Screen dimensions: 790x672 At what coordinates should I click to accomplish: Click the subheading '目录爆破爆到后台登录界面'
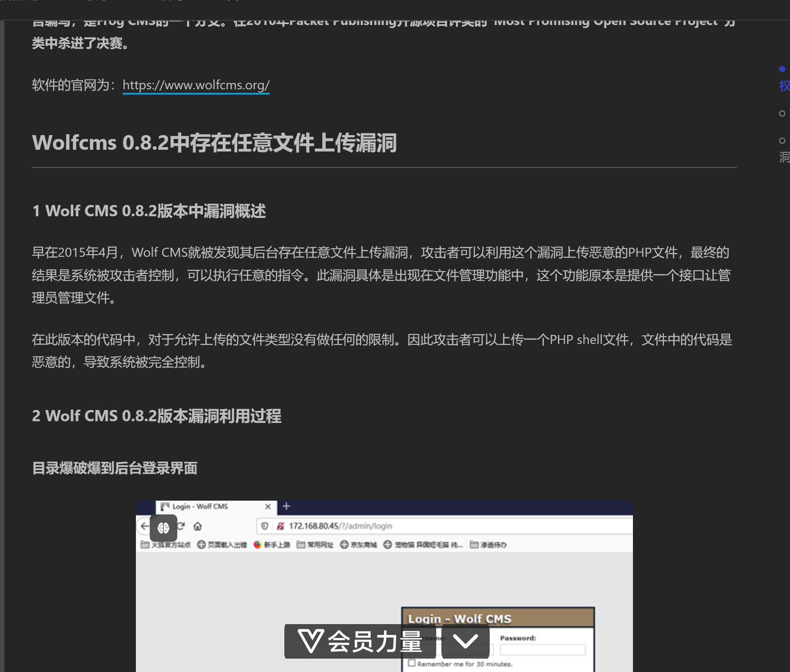115,468
